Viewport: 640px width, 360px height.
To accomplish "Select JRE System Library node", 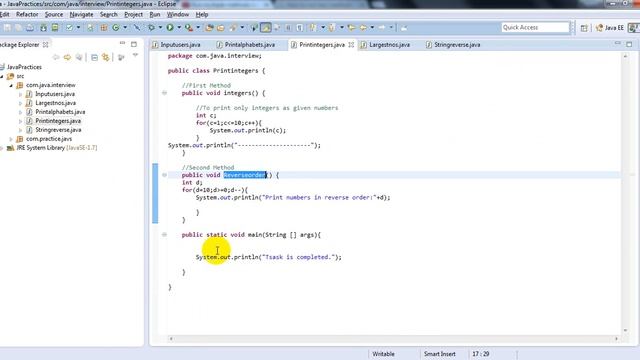I will (x=53, y=148).
